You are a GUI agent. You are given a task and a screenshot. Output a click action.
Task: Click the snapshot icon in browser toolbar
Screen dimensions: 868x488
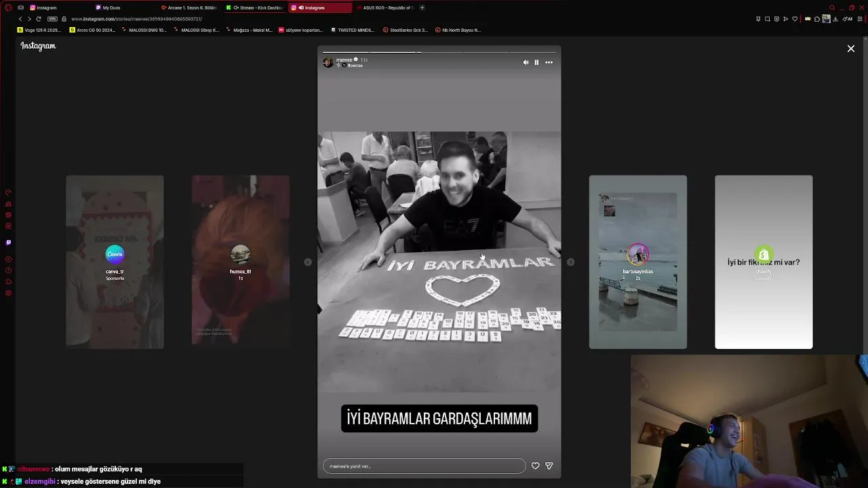pyautogui.click(x=767, y=19)
